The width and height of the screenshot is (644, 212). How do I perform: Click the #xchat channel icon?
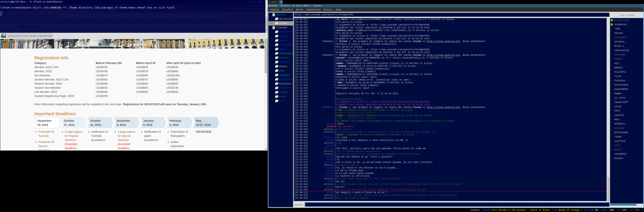(277, 92)
